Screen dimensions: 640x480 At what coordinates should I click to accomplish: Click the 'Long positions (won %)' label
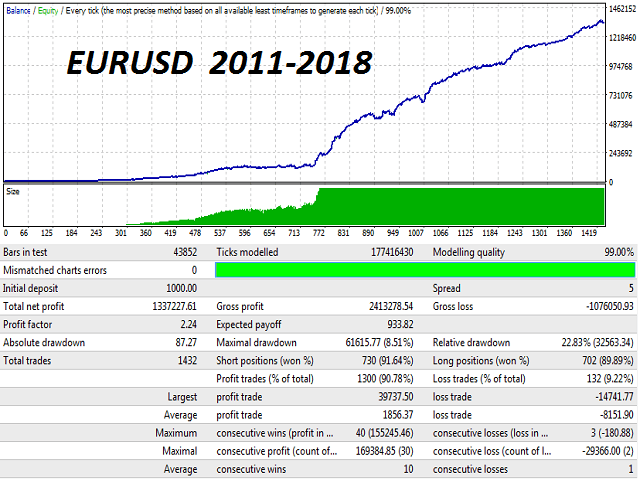click(481, 361)
